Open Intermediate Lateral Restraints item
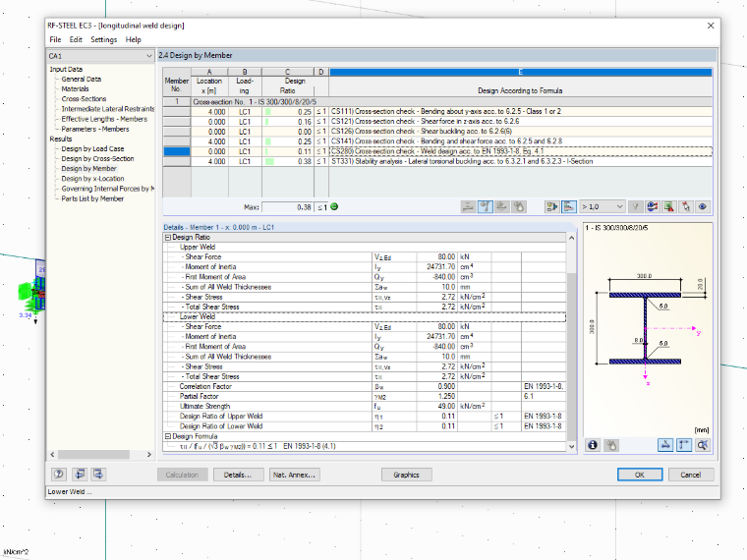 coord(108,109)
